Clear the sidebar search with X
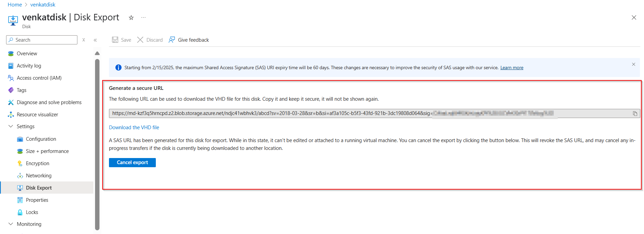 point(84,40)
